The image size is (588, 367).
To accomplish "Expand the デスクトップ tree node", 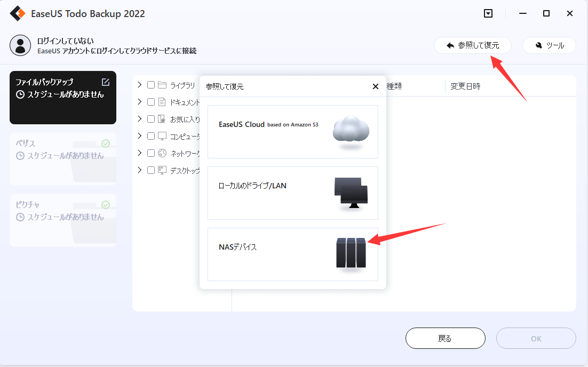I will click(x=139, y=170).
